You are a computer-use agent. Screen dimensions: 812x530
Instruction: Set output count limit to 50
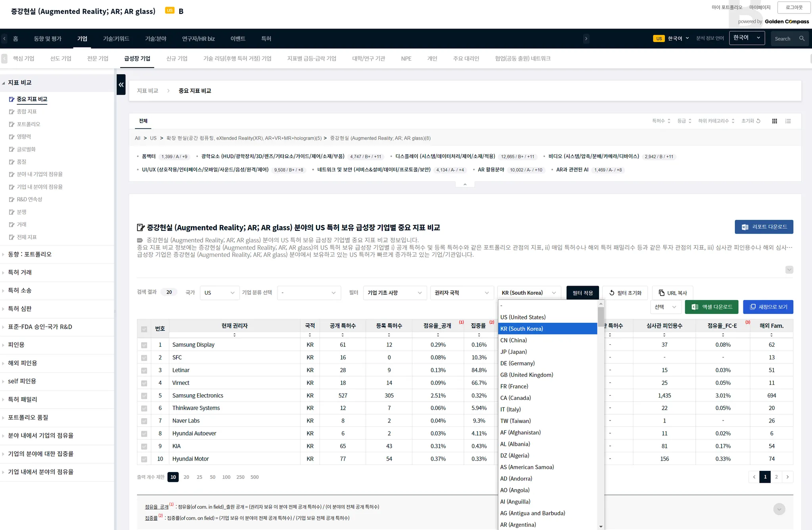coord(213,477)
